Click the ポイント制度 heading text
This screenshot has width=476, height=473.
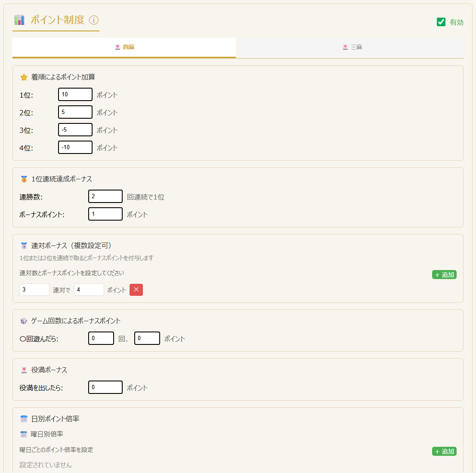click(x=57, y=20)
